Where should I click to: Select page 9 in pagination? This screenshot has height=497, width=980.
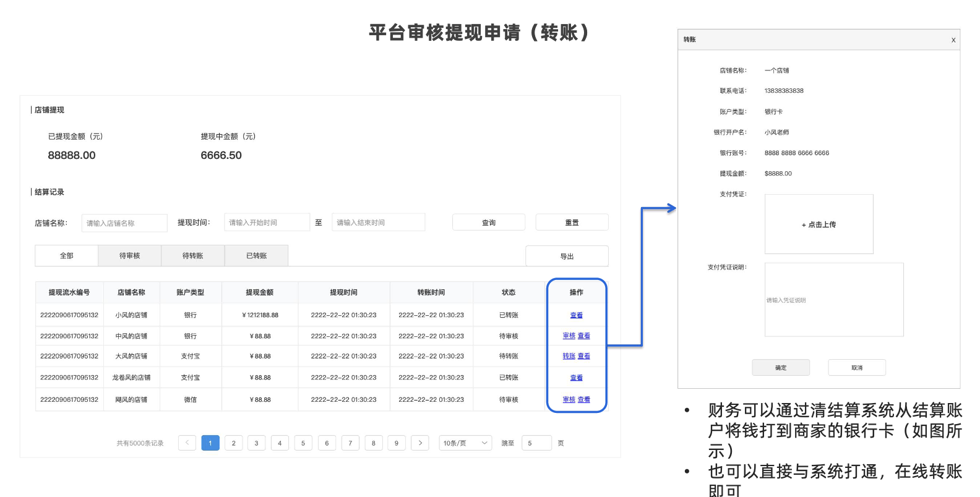397,443
